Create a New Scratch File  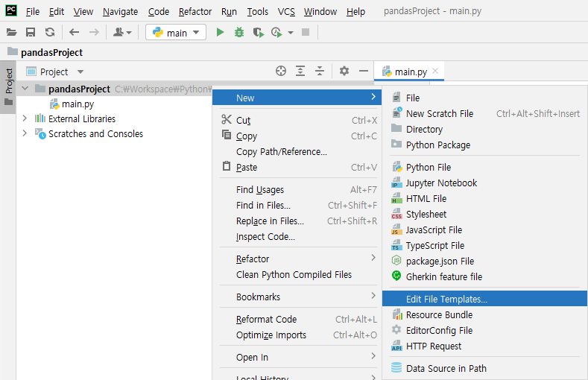click(485, 113)
